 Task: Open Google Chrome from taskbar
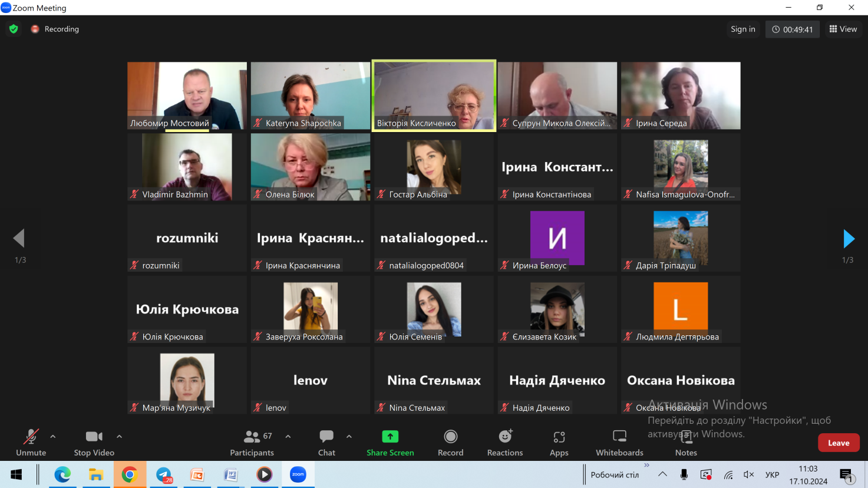pos(130,474)
